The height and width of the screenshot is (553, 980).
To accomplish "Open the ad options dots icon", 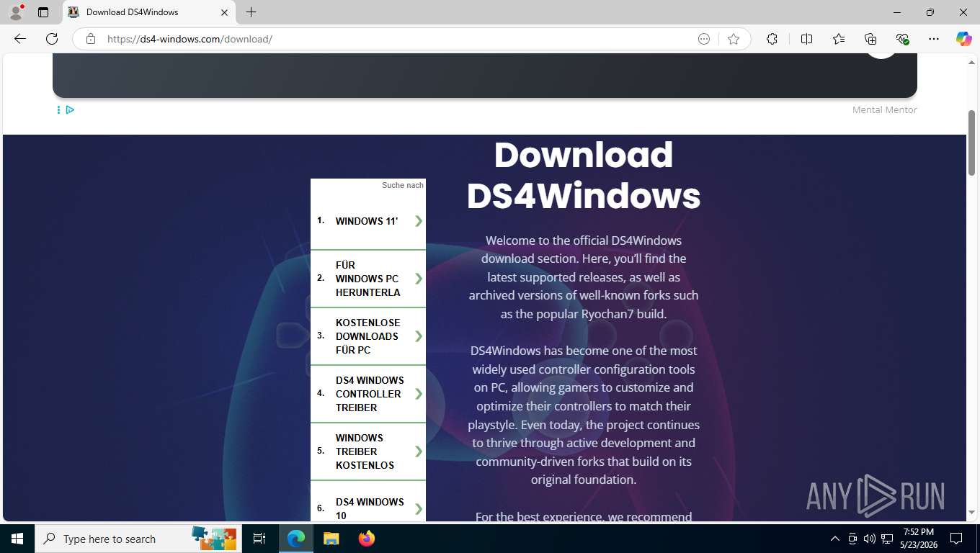I will tap(58, 109).
